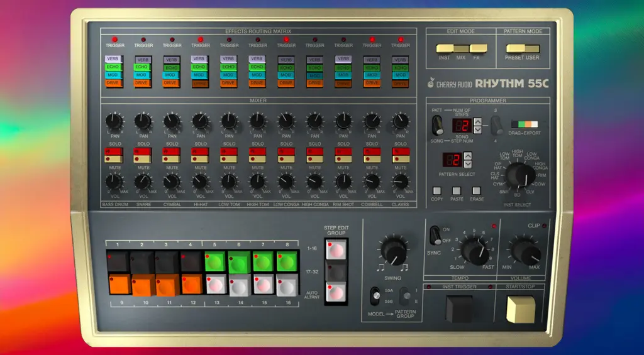Click the Erase pattern button

tap(476, 190)
